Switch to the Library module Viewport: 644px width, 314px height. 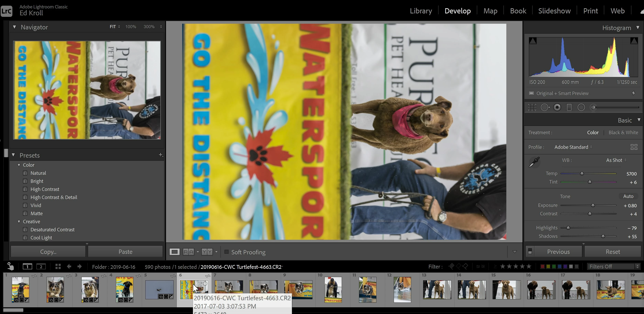point(421,11)
